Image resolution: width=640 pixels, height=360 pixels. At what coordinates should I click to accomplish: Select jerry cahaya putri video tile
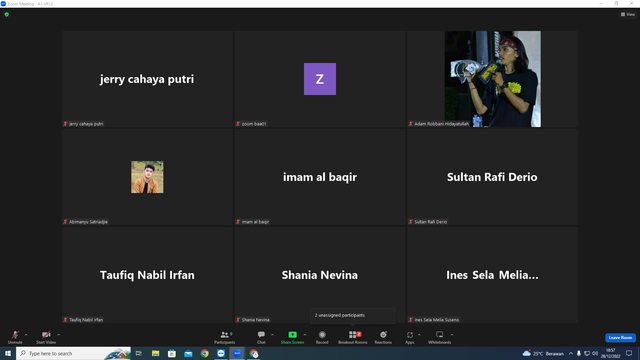[147, 79]
